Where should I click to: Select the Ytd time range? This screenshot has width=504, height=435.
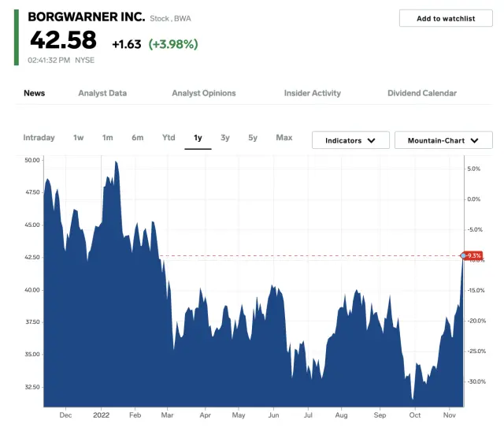(x=169, y=138)
